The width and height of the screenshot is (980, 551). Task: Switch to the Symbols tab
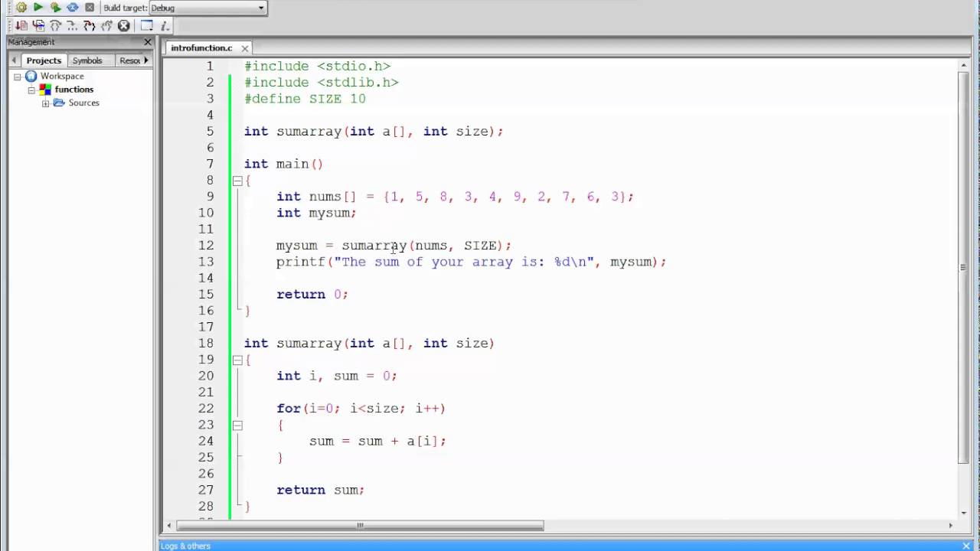87,60
